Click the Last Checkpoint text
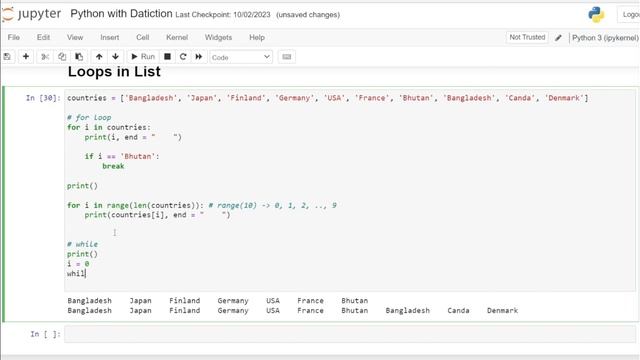Viewport: 640px width, 360px height. [223, 15]
